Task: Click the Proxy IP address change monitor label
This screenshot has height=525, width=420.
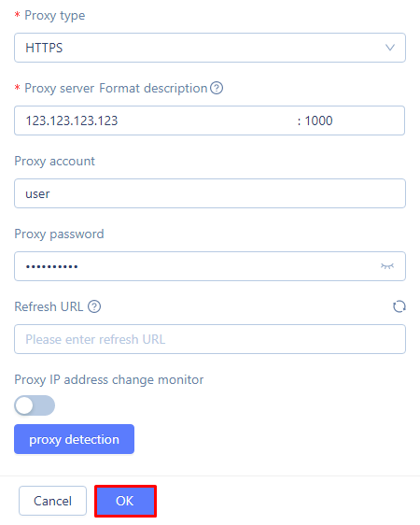Action: pyautogui.click(x=108, y=379)
